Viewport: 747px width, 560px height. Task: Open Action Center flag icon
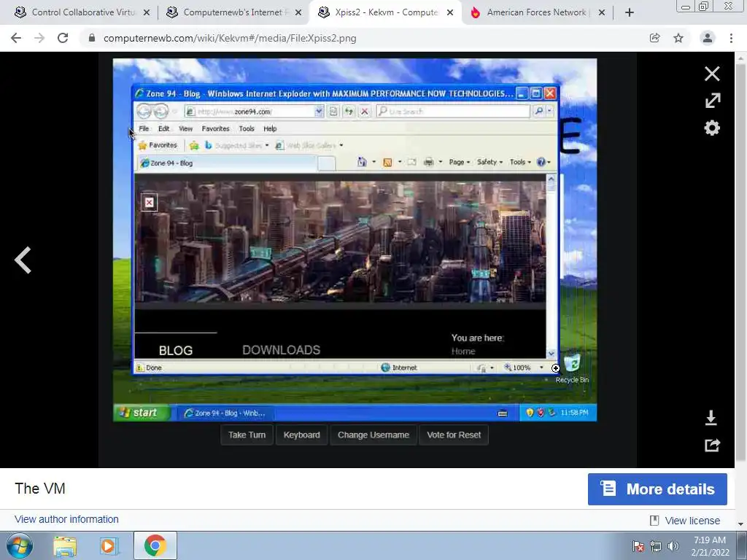[x=638, y=546]
